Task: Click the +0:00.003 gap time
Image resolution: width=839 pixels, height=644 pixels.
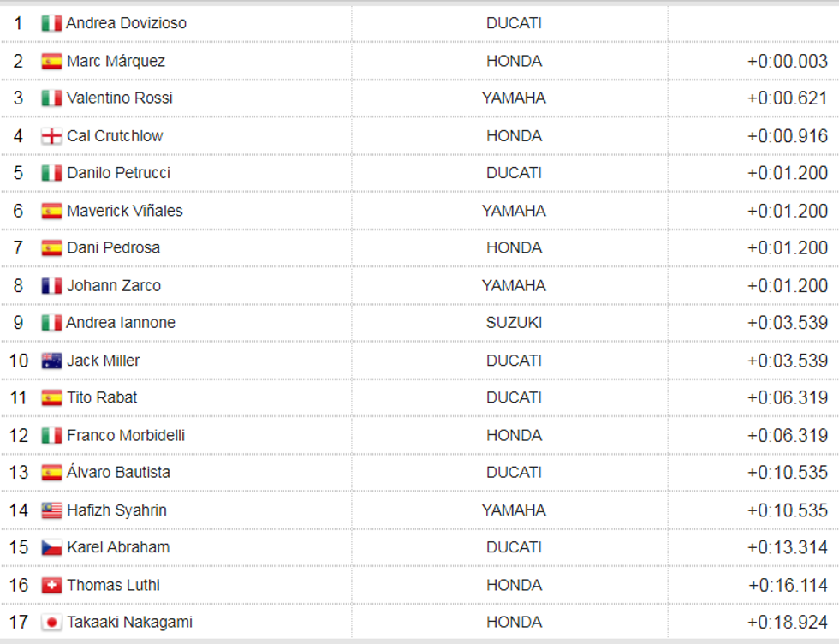Action: point(787,62)
